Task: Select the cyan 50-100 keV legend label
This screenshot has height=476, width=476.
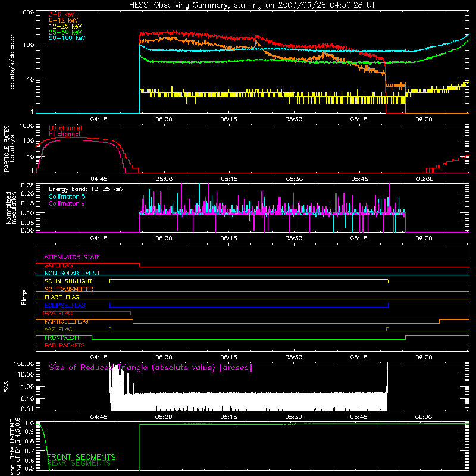Action: click(67, 38)
